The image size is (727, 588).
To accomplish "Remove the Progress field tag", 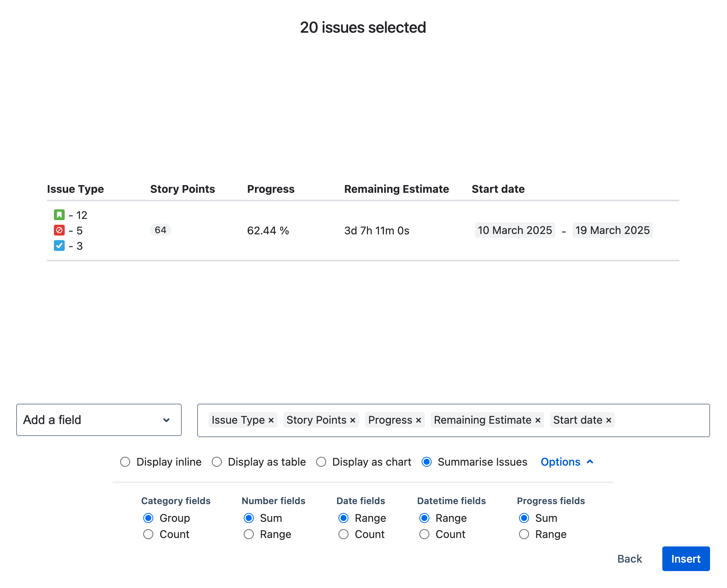I will (419, 420).
